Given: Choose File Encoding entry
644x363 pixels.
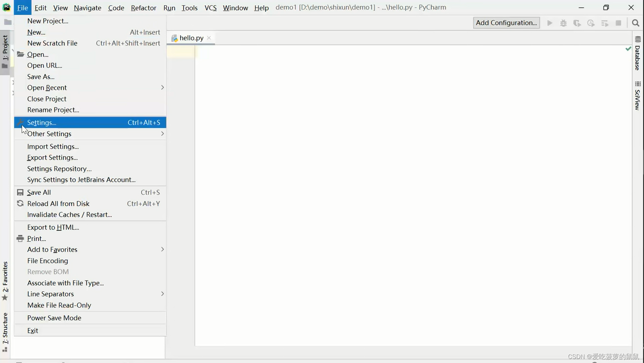Looking at the screenshot, I should pos(90,261).
